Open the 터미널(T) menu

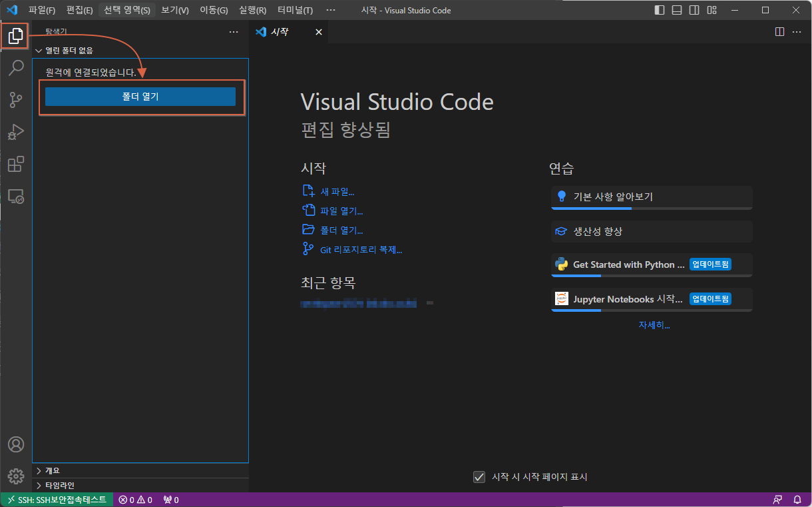click(x=296, y=11)
